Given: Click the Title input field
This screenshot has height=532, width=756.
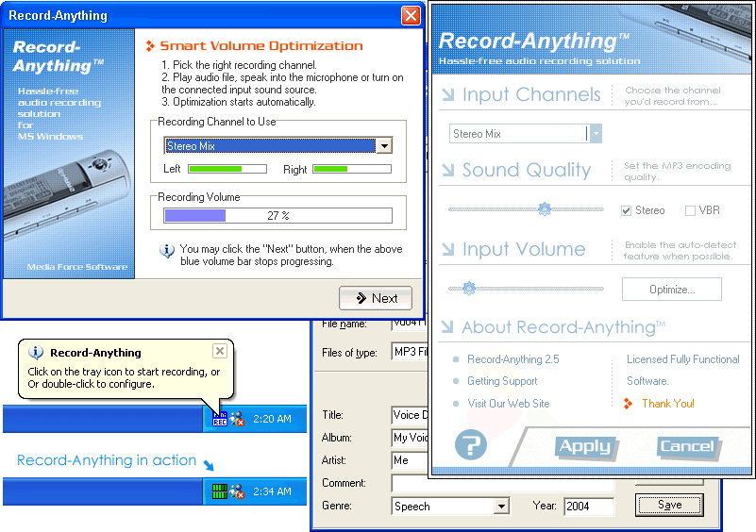Looking at the screenshot, I should click(410, 415).
